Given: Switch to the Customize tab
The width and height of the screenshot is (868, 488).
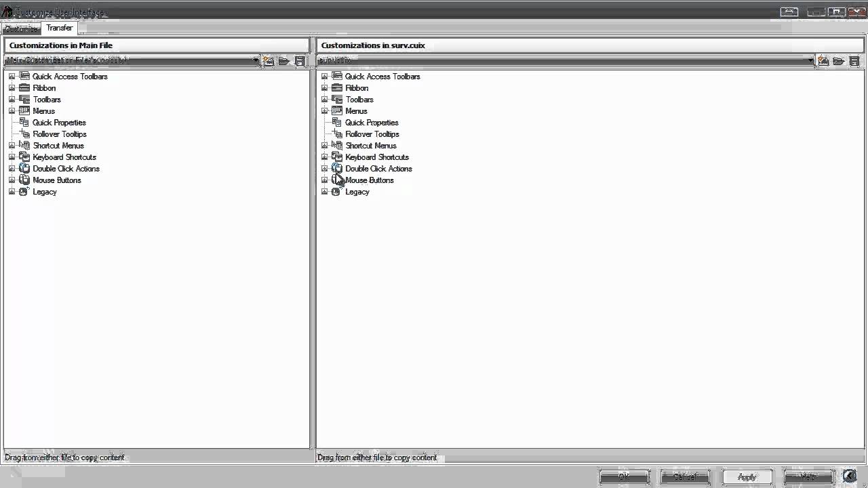Looking at the screenshot, I should point(21,29).
